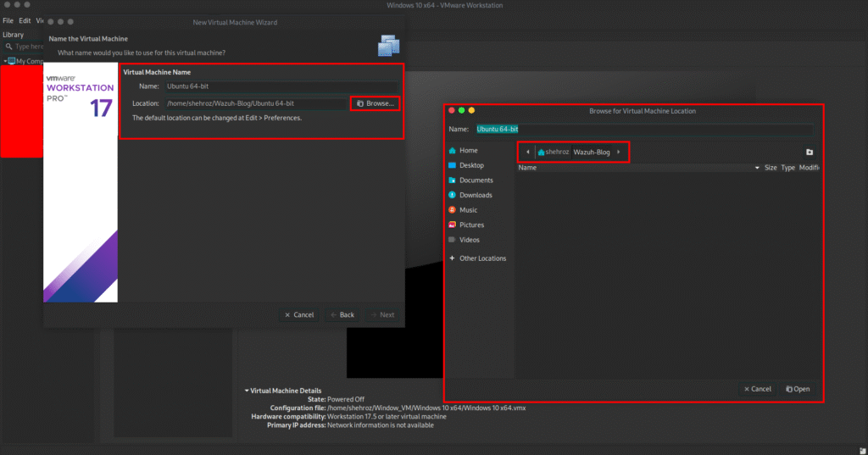Click the Configuration file path text

click(x=426, y=408)
